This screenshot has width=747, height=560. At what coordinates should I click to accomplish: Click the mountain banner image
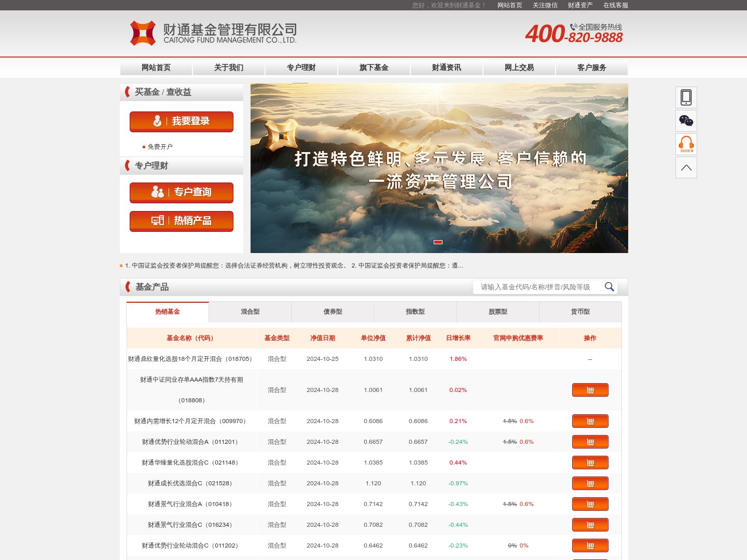click(x=439, y=168)
